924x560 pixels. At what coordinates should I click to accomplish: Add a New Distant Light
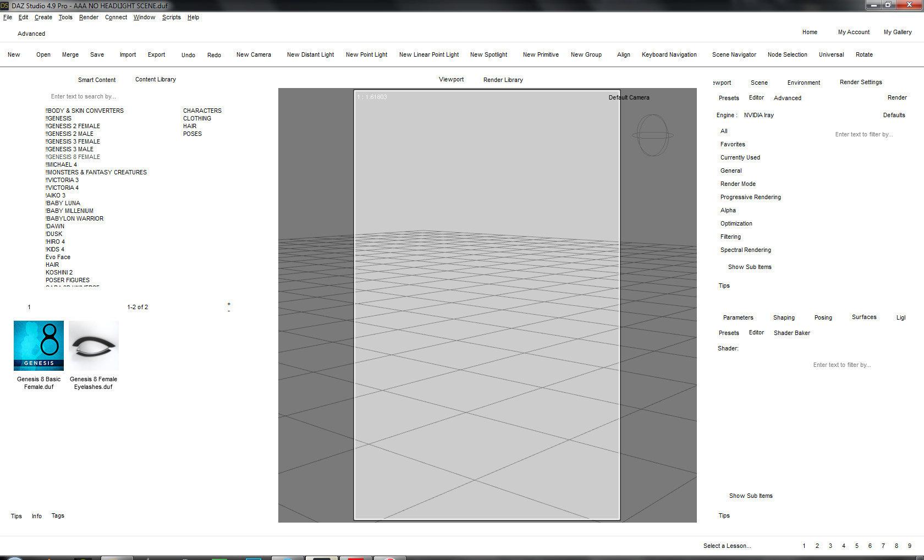click(310, 54)
